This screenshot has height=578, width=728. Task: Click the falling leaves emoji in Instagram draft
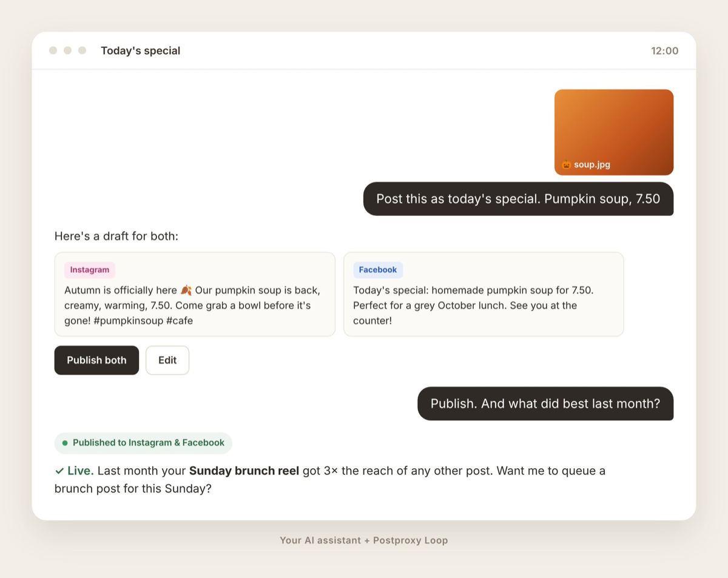click(186, 290)
